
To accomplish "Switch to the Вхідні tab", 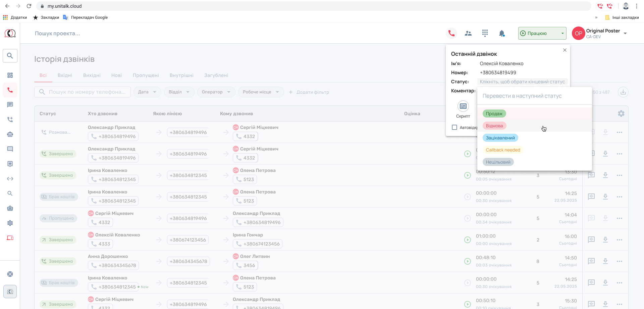I will coord(65,75).
